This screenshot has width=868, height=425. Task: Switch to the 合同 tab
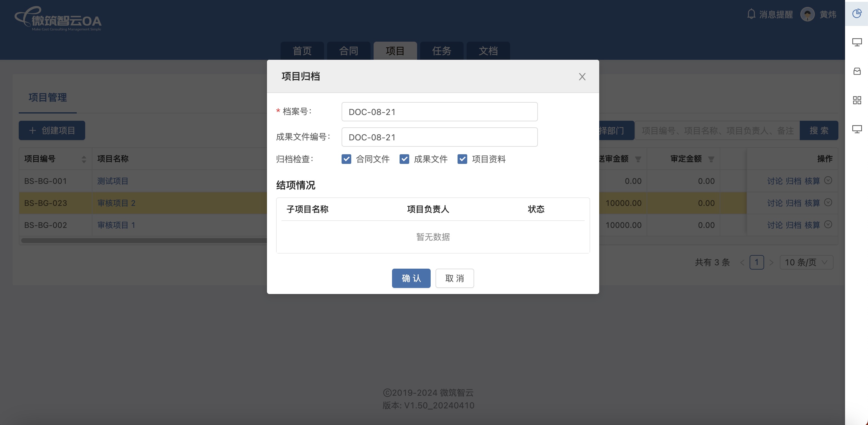coord(349,51)
